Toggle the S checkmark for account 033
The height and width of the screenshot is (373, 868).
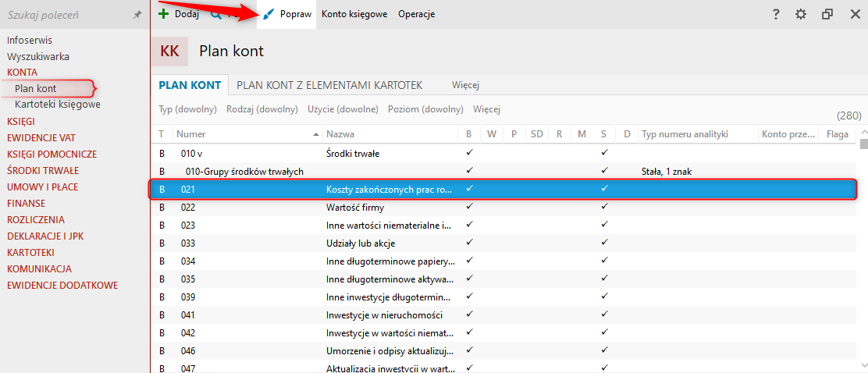click(604, 243)
